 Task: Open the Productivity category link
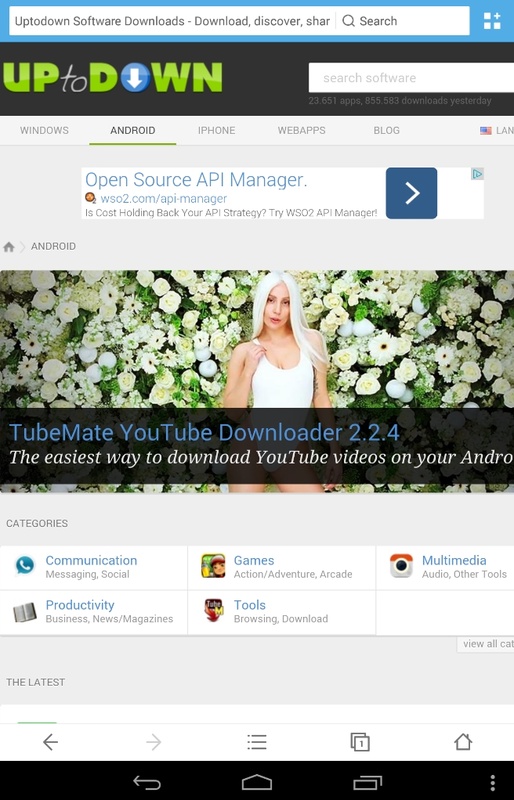[x=80, y=605]
